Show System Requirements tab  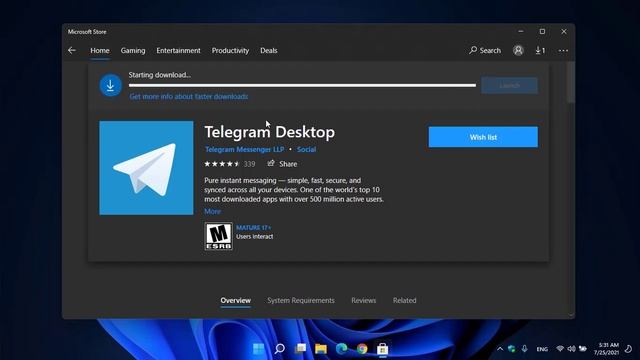[x=301, y=300]
